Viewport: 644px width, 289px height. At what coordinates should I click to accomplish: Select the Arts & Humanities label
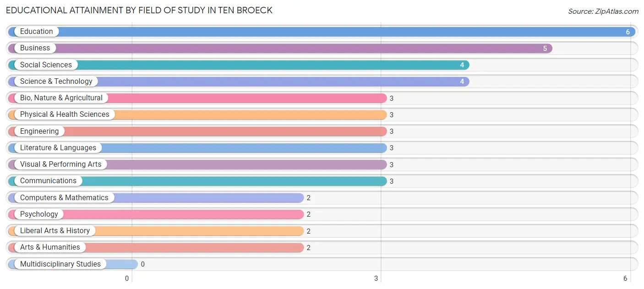[x=50, y=247]
